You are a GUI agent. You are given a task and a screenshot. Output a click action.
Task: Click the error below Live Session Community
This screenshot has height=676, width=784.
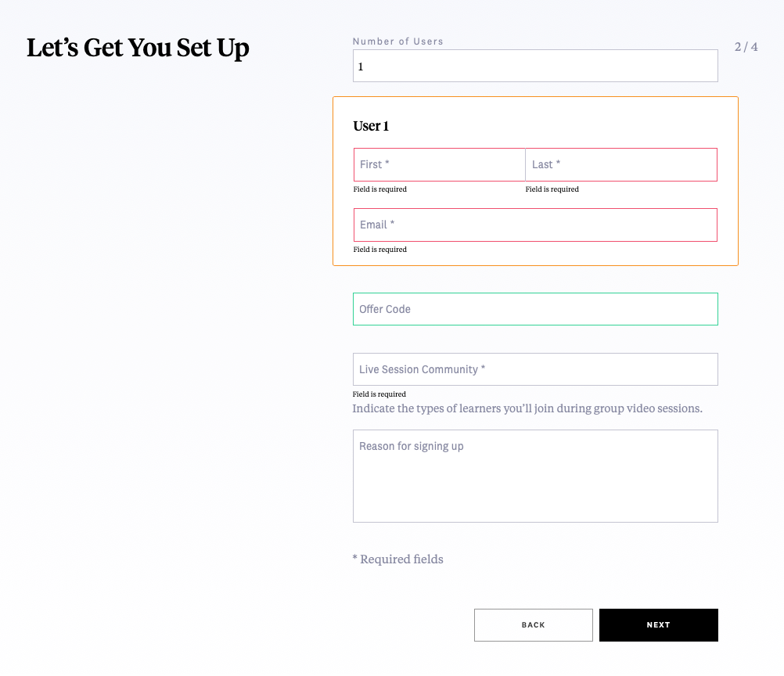(379, 394)
